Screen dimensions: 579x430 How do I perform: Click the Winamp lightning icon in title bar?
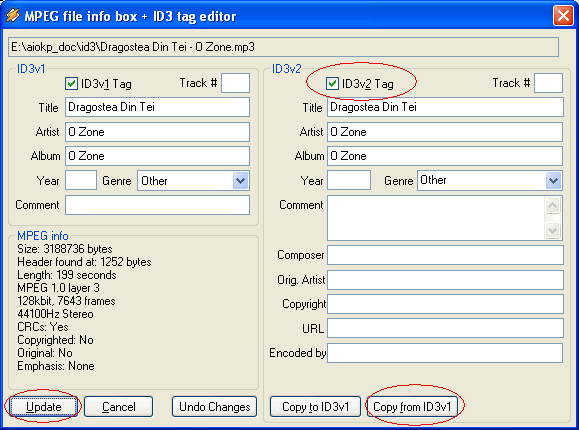pyautogui.click(x=13, y=16)
